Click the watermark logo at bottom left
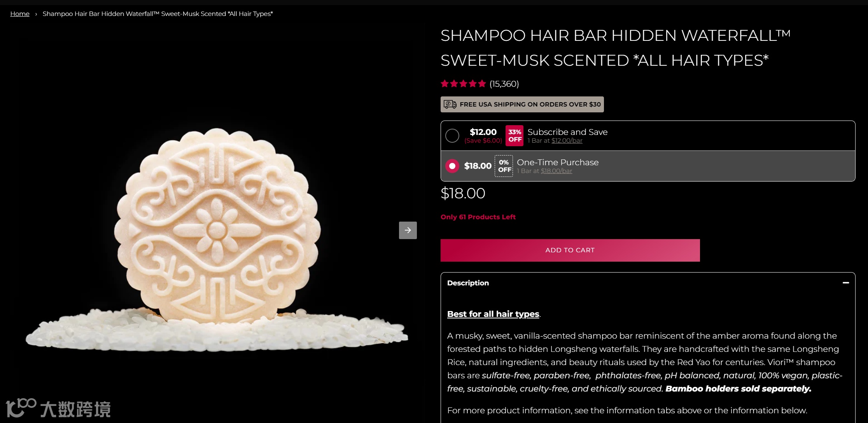This screenshot has width=868, height=423. (x=58, y=408)
